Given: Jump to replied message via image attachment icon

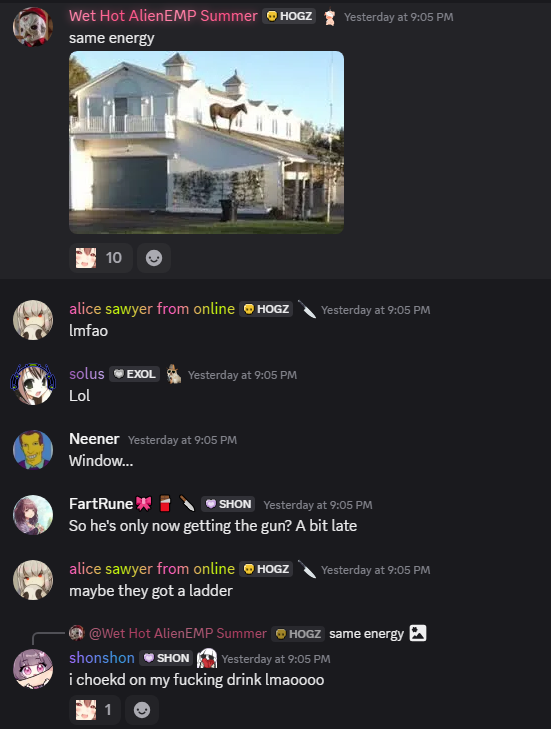Looking at the screenshot, I should (x=418, y=633).
